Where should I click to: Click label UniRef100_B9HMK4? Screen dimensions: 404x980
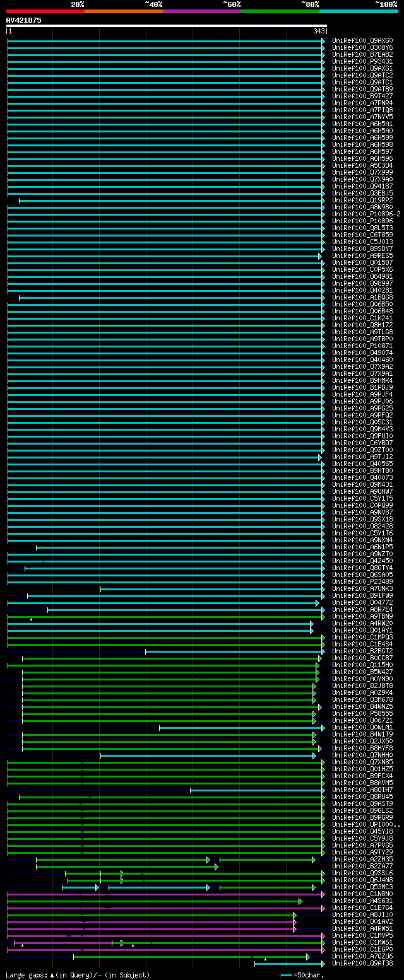(x=362, y=381)
